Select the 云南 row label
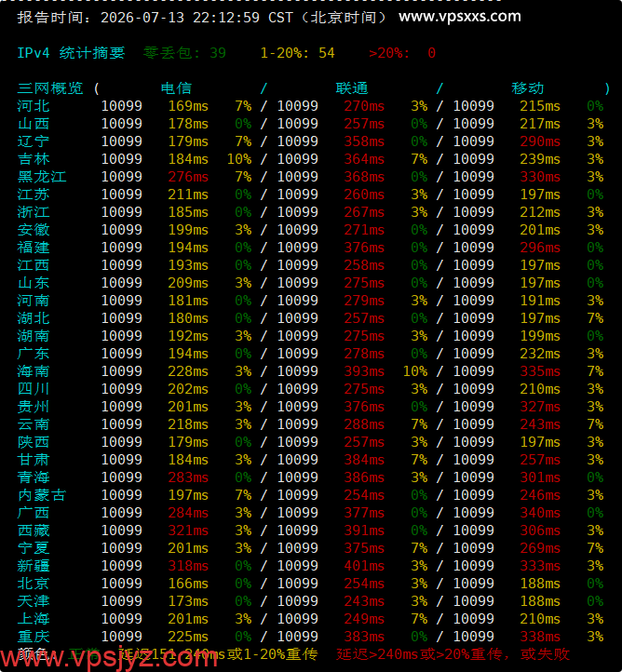Image resolution: width=622 pixels, height=672 pixels. click(34, 424)
